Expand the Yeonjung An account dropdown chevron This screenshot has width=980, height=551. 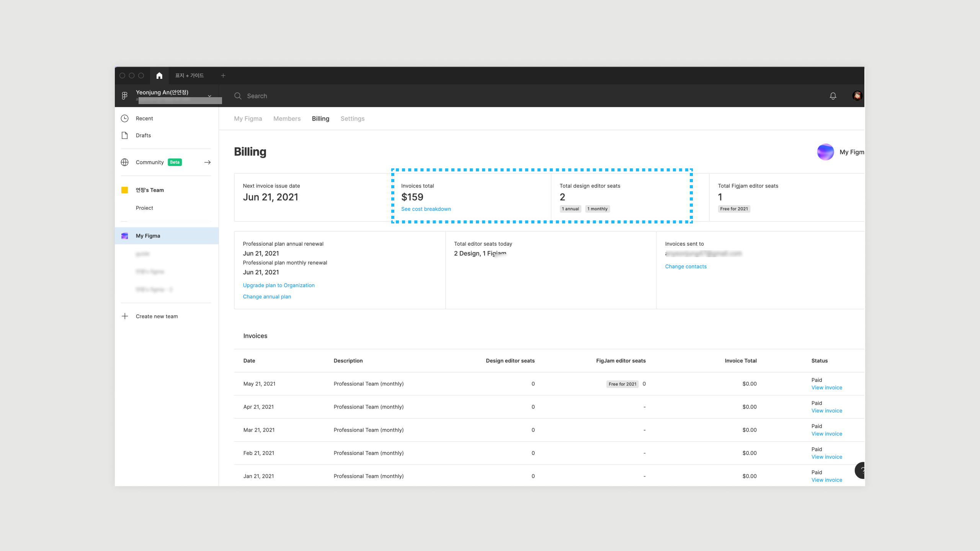[209, 96]
